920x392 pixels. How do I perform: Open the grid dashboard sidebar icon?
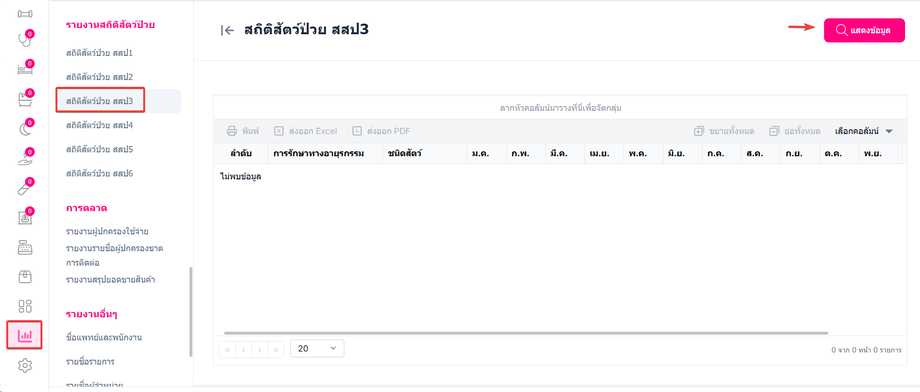point(25,306)
